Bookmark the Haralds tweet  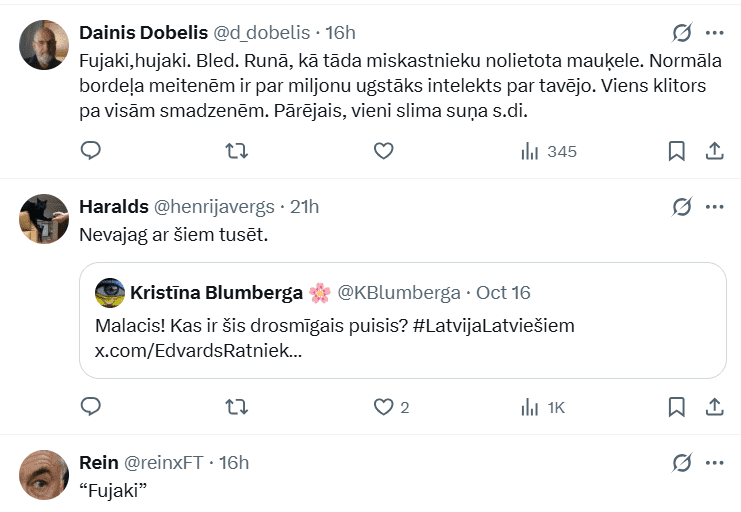(676, 407)
